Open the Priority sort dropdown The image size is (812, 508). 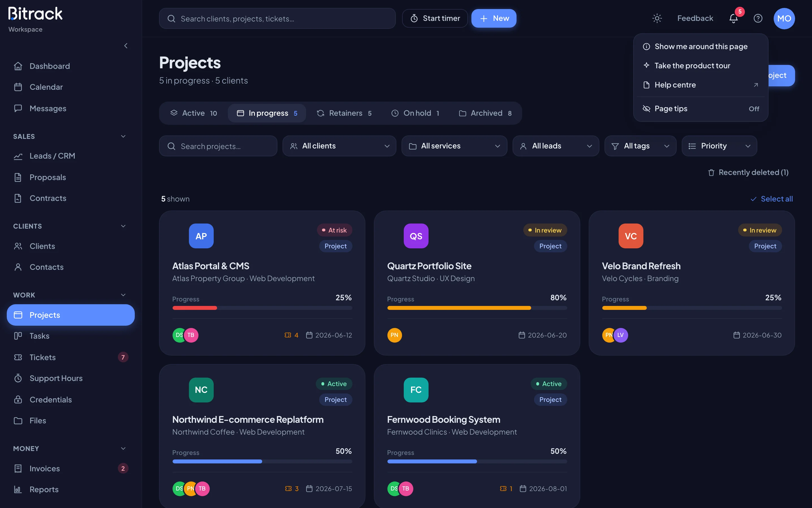[719, 146]
